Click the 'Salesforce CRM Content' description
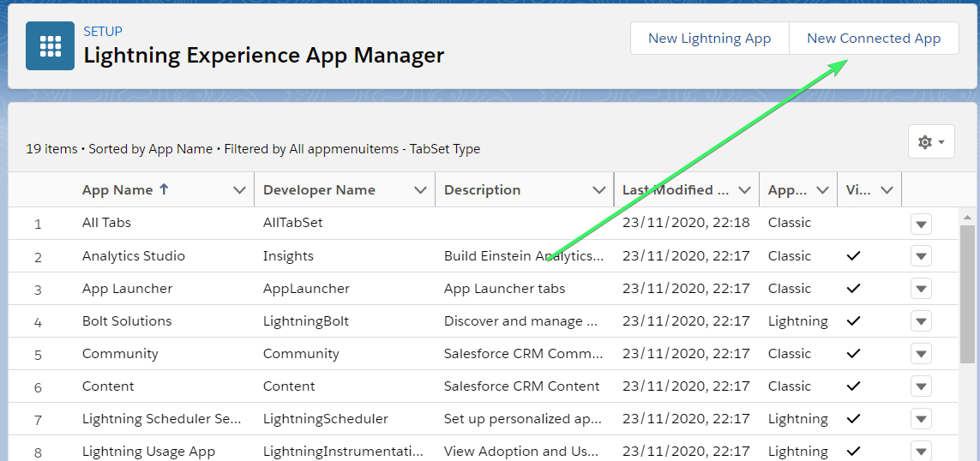 point(522,386)
